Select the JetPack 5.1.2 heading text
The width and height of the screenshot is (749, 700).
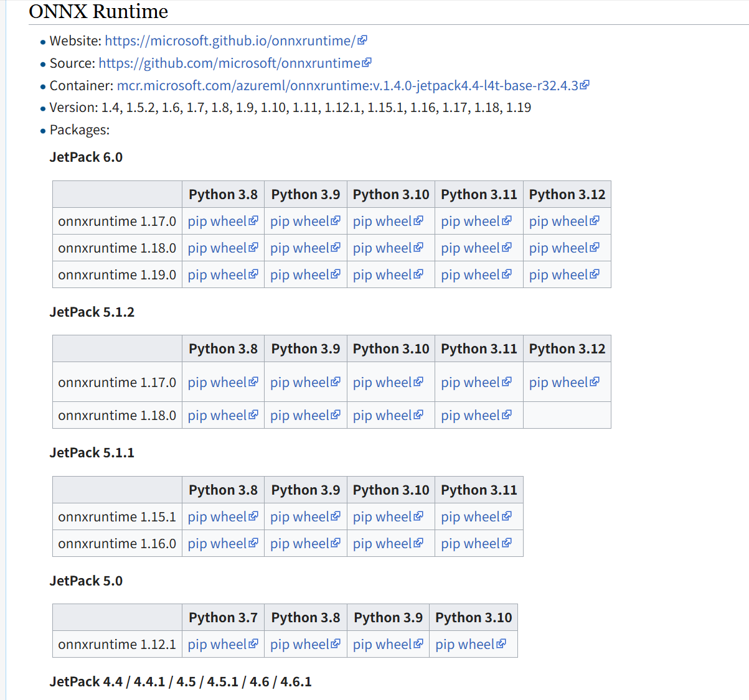(92, 312)
